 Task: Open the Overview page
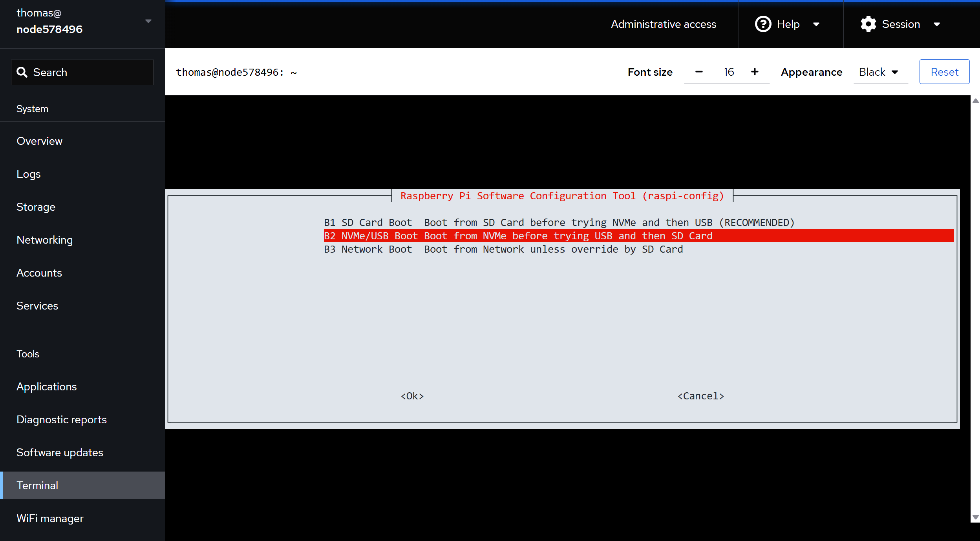pos(39,141)
